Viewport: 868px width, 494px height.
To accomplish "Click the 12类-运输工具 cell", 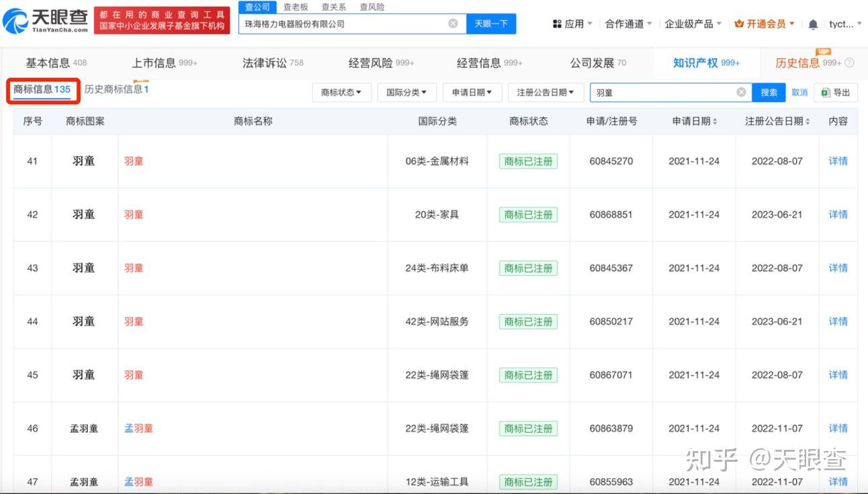I will point(437,482).
